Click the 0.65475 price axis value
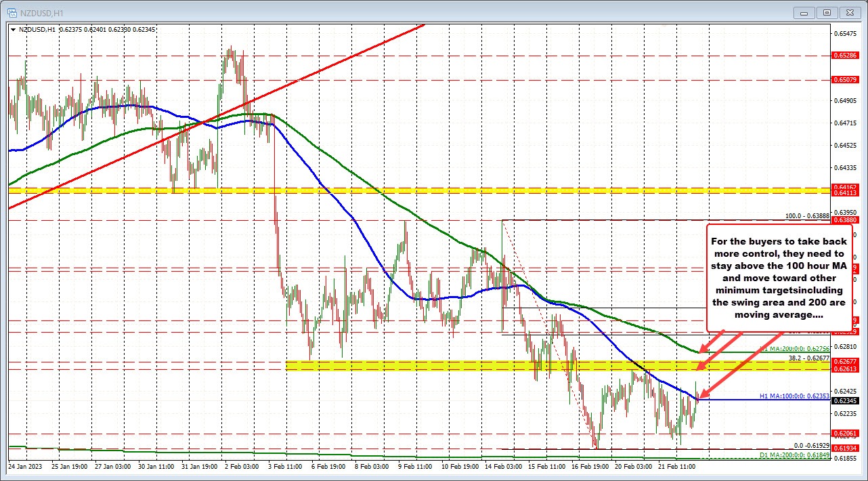 (x=844, y=33)
